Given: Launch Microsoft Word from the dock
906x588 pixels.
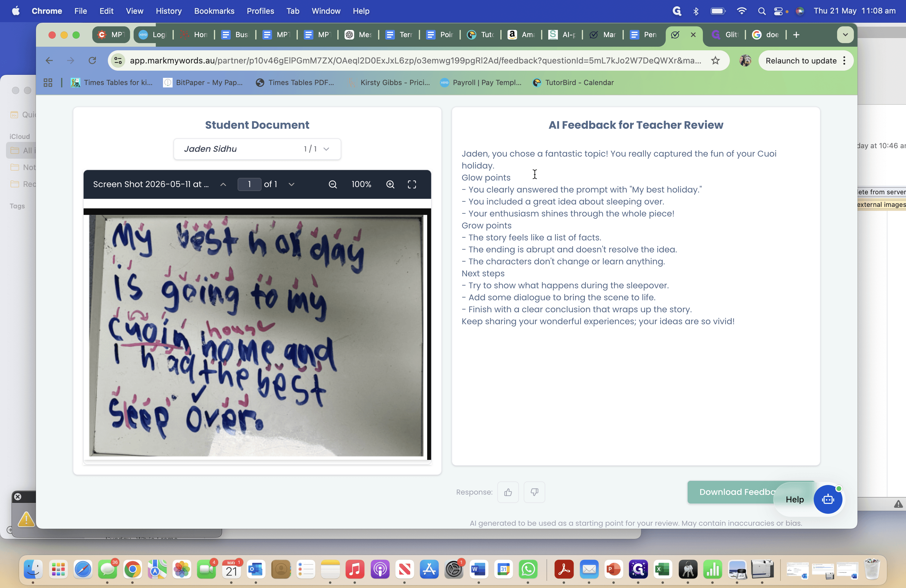Looking at the screenshot, I should tap(478, 569).
